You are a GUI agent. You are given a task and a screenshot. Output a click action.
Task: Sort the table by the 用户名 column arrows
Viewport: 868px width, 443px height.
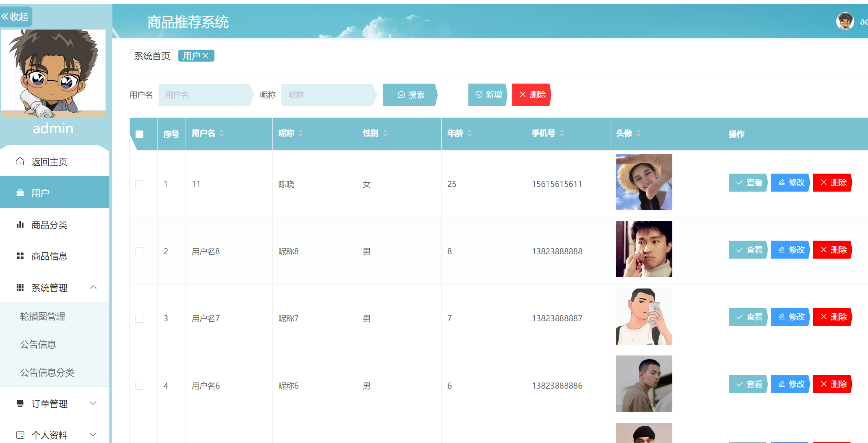222,133
